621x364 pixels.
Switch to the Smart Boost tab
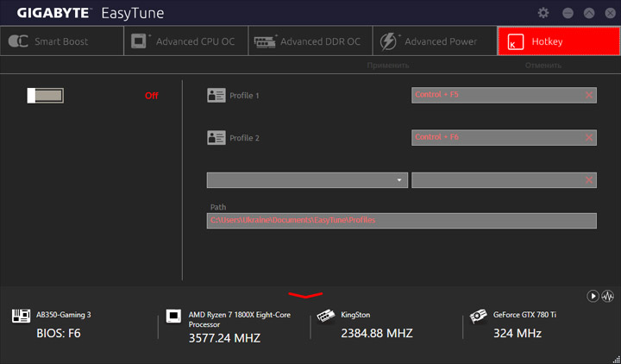coord(62,41)
